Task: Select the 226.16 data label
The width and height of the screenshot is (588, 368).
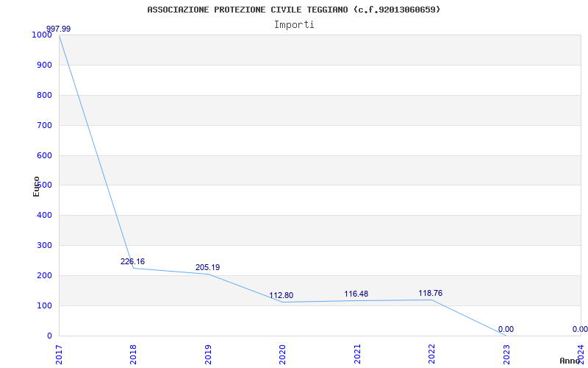Action: pos(132,261)
